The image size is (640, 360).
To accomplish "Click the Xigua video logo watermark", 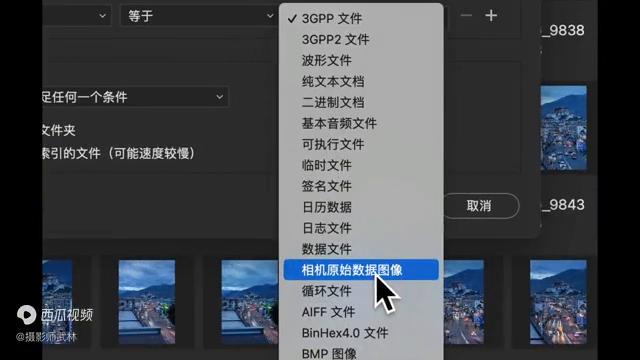I will pos(55,315).
